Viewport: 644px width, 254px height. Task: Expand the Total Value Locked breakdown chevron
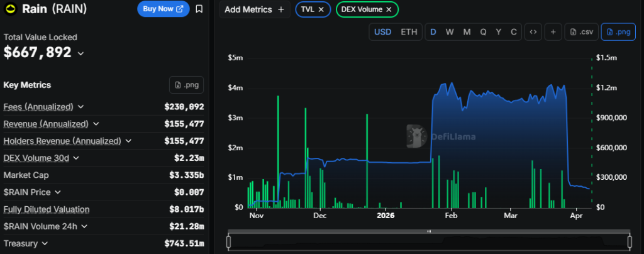point(81,53)
